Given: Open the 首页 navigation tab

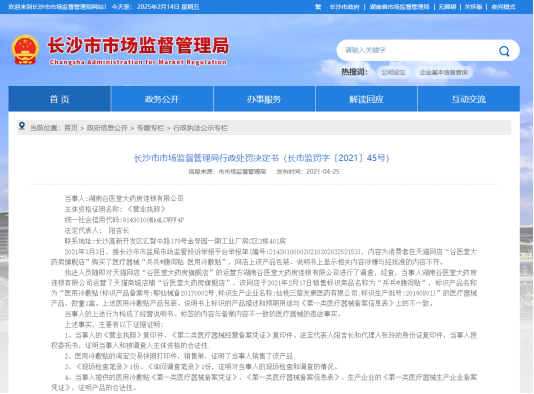Looking at the screenshot, I should pos(60,99).
